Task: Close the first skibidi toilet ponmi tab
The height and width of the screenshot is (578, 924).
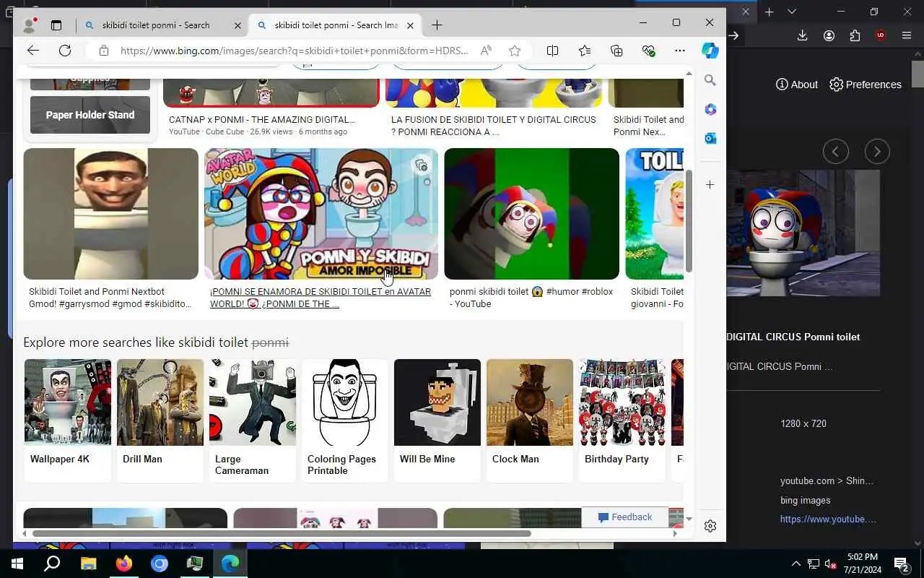Action: [x=237, y=25]
